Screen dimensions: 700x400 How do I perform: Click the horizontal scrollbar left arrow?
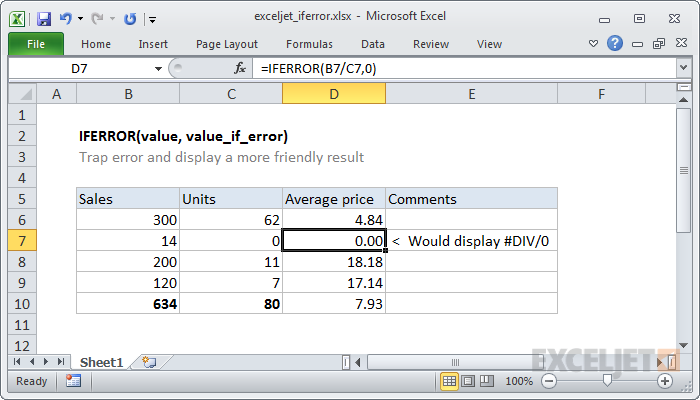point(358,362)
